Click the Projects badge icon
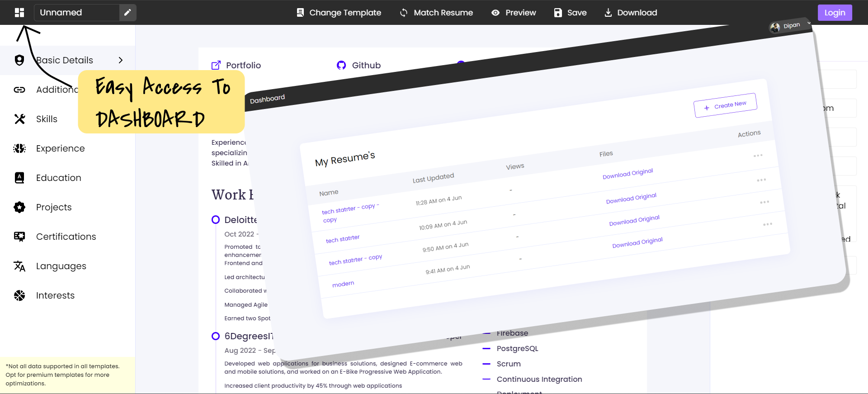Screen dimensions: 868x394 coord(19,207)
